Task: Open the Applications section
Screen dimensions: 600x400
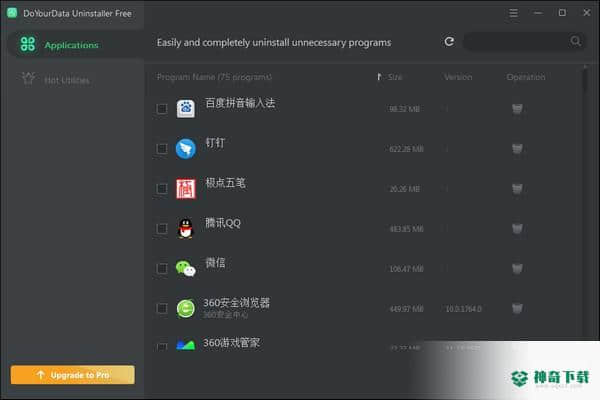Action: tap(73, 44)
